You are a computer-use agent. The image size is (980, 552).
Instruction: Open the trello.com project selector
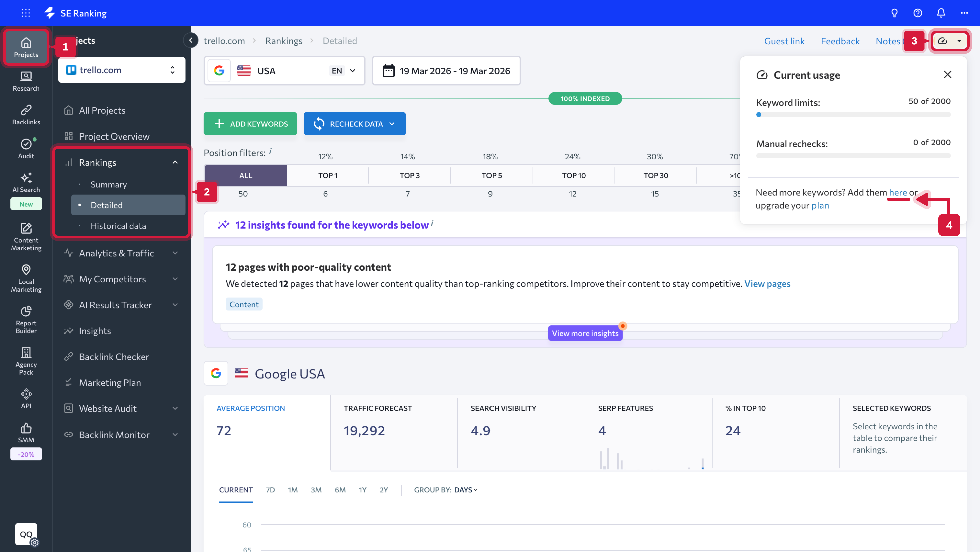121,70
